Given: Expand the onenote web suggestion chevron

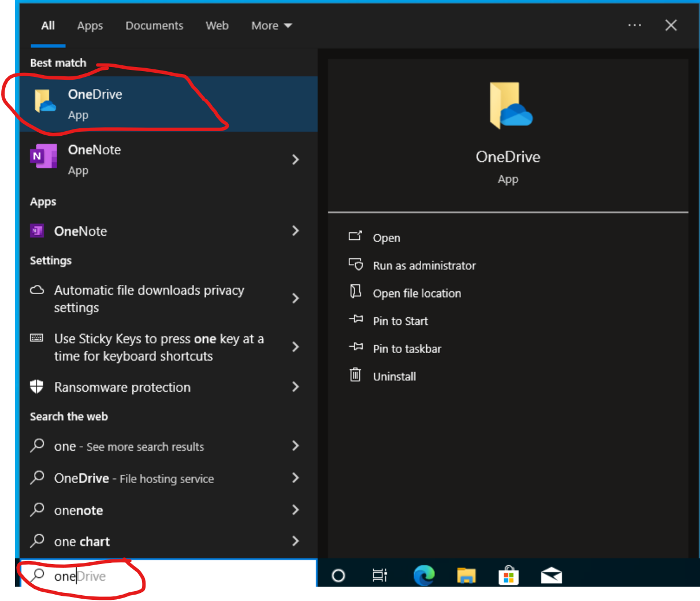Looking at the screenshot, I should (x=296, y=510).
